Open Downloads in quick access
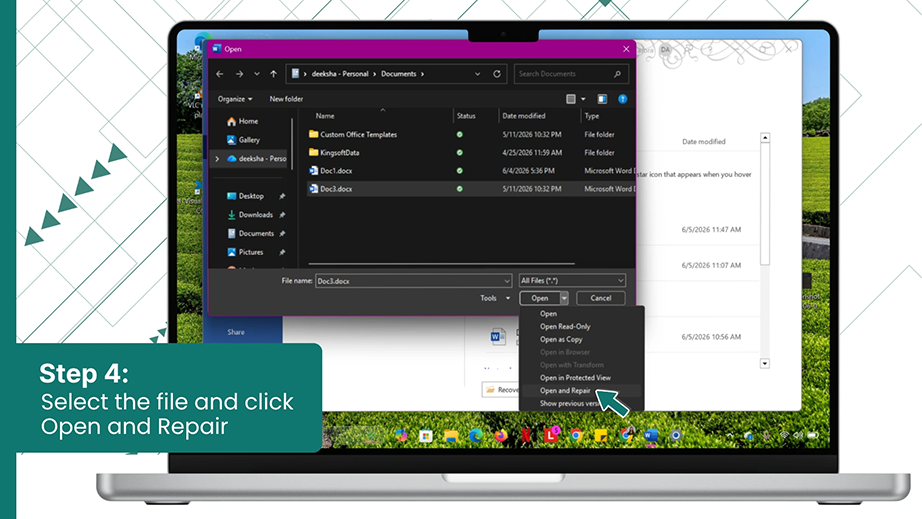This screenshot has width=922, height=519. tap(250, 215)
